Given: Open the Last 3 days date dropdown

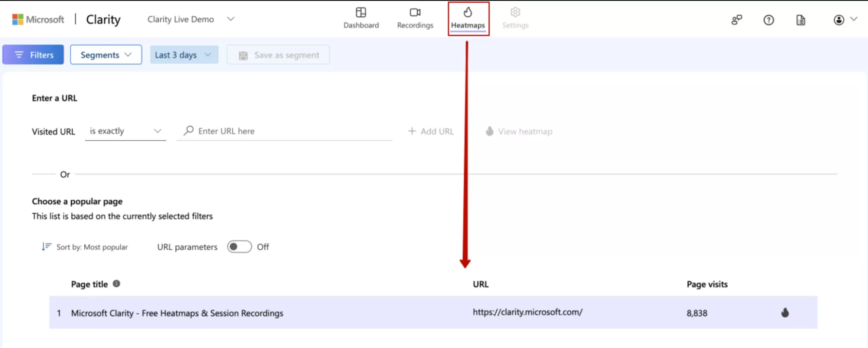Looking at the screenshot, I should (x=184, y=55).
